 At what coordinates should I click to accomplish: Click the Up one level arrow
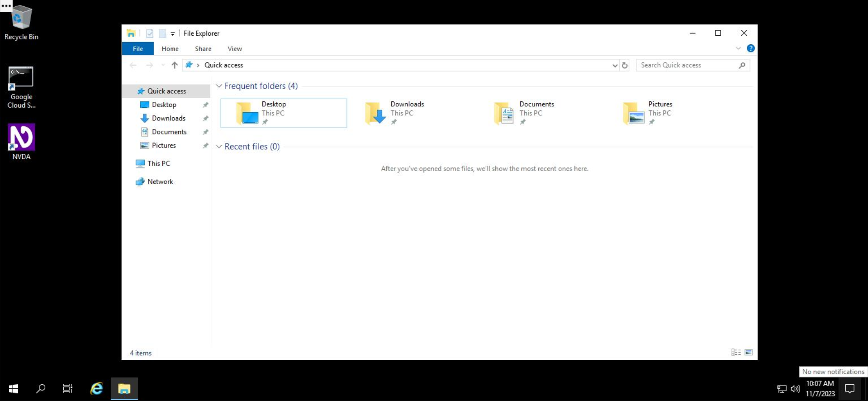[x=175, y=65]
